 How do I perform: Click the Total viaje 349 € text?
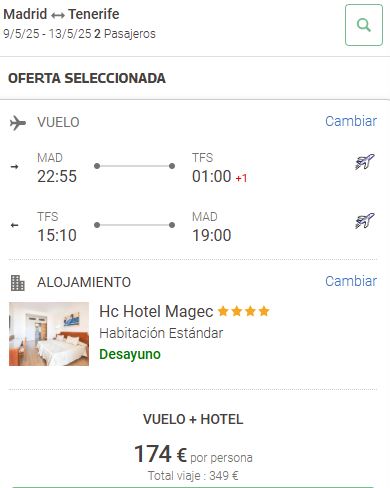point(193,476)
